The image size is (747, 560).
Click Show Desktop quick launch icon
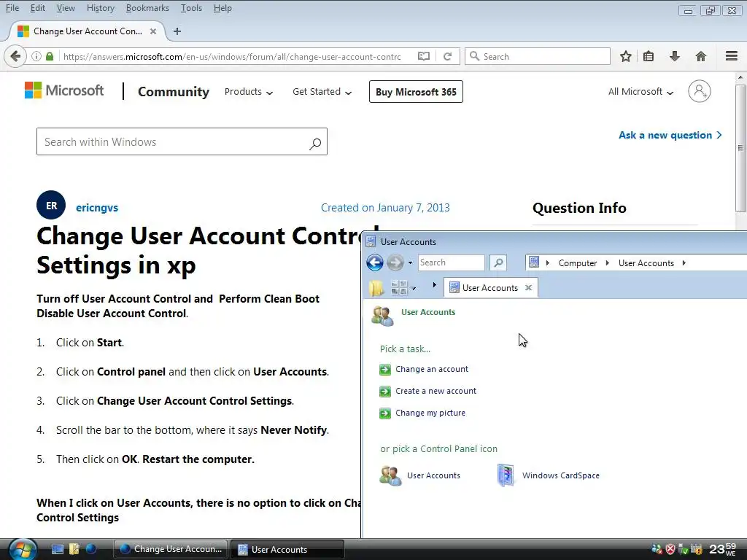click(x=58, y=550)
